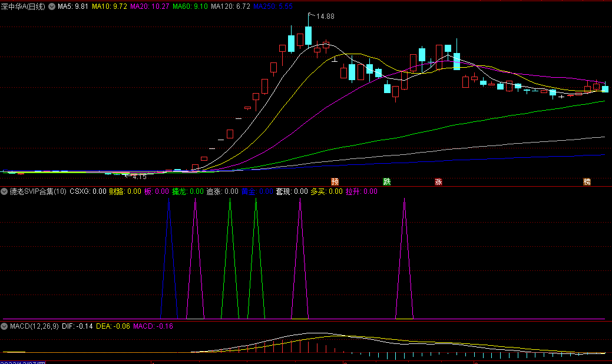Click the red 顶 marker icon
612x364 pixels.
point(335,182)
